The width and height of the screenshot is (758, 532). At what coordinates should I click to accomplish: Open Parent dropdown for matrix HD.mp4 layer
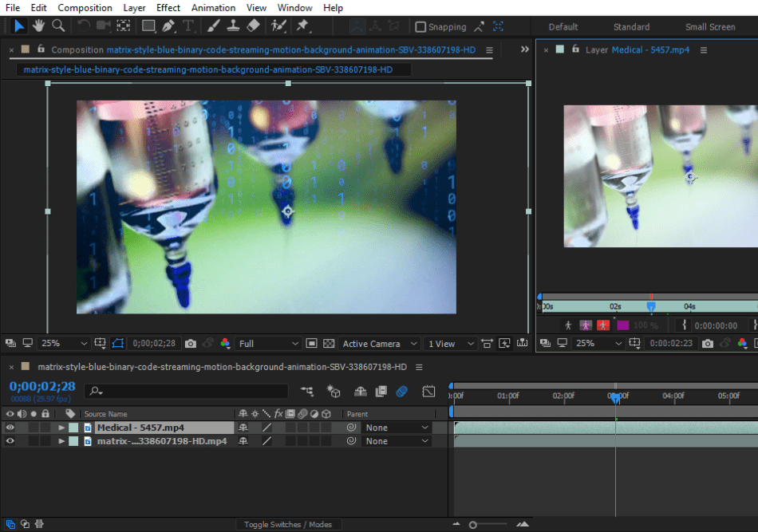(x=397, y=441)
